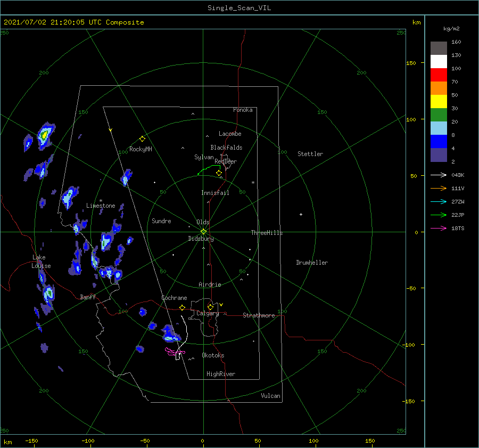Click the Banff label
Image resolution: width=479 pixels, height=448 pixels.
[x=88, y=297]
